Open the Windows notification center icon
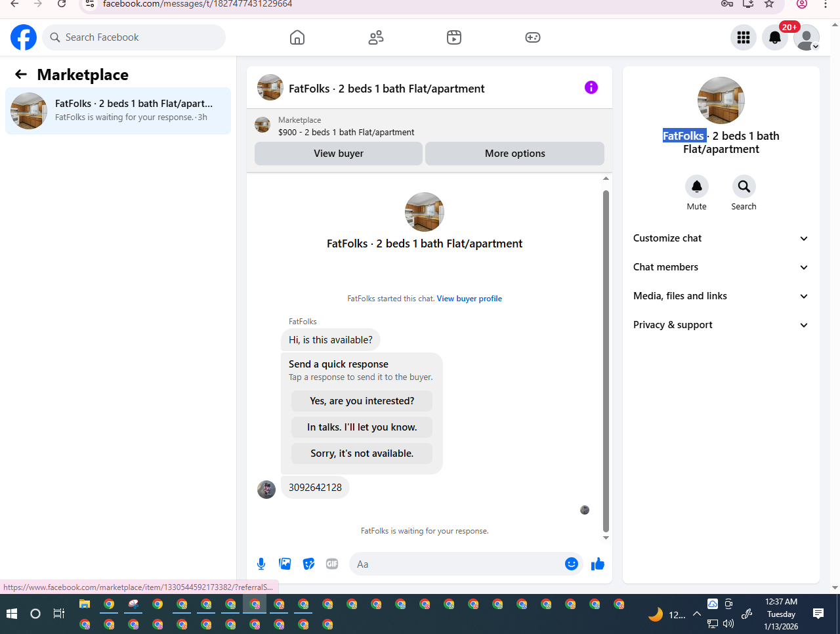The image size is (840, 634). [818, 614]
